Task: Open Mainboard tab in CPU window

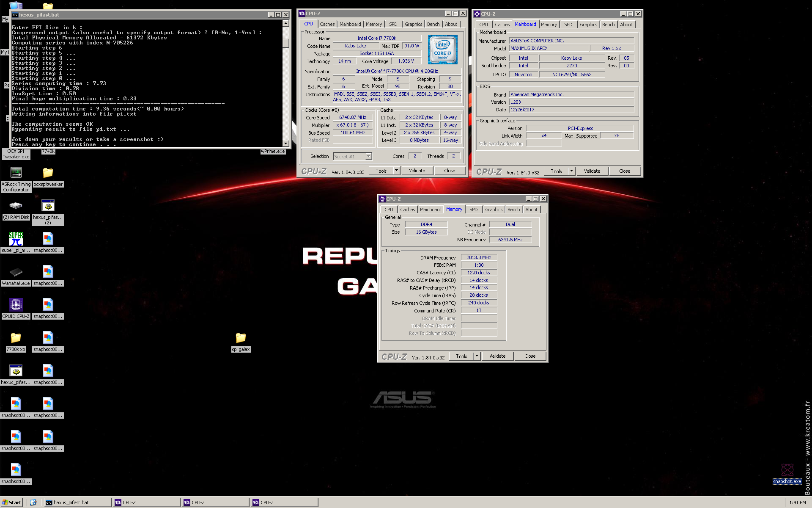Action: click(350, 24)
